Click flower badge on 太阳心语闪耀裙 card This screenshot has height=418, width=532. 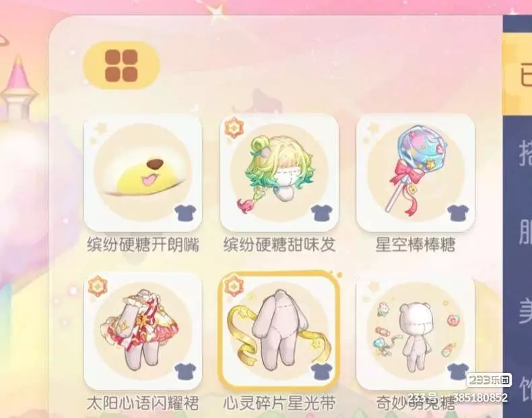98,287
